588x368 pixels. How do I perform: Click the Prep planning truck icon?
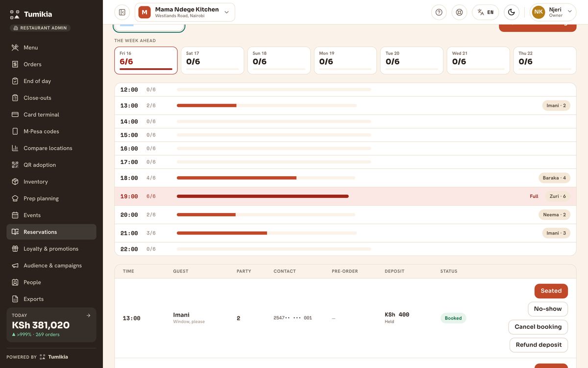[x=15, y=198]
